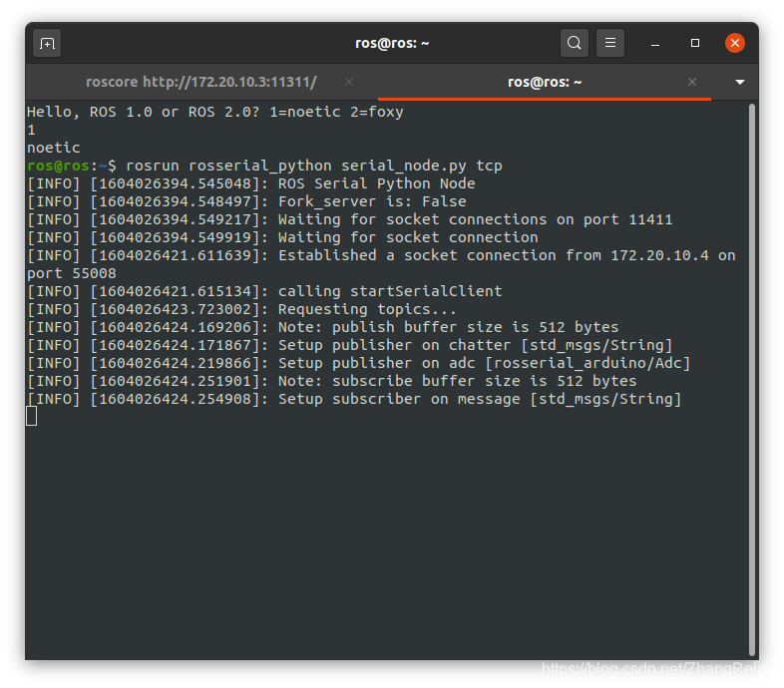The image size is (784, 688).
Task: Open terminal search
Action: (574, 43)
